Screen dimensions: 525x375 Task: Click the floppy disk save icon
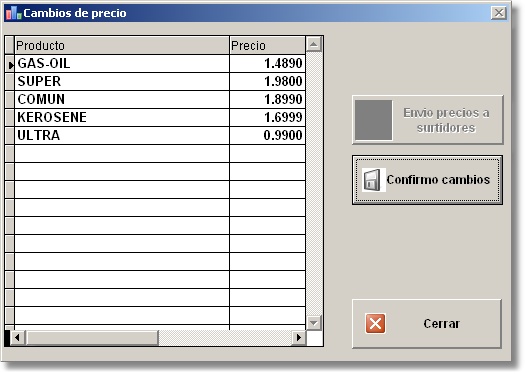point(373,180)
